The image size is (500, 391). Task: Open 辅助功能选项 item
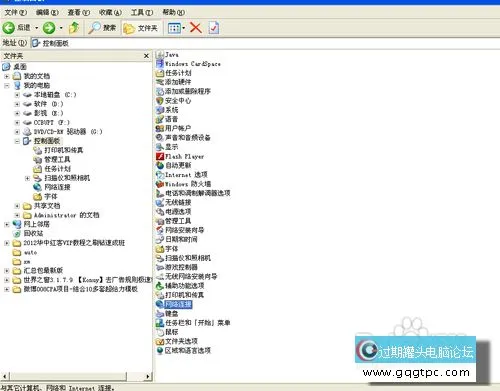(x=180, y=286)
